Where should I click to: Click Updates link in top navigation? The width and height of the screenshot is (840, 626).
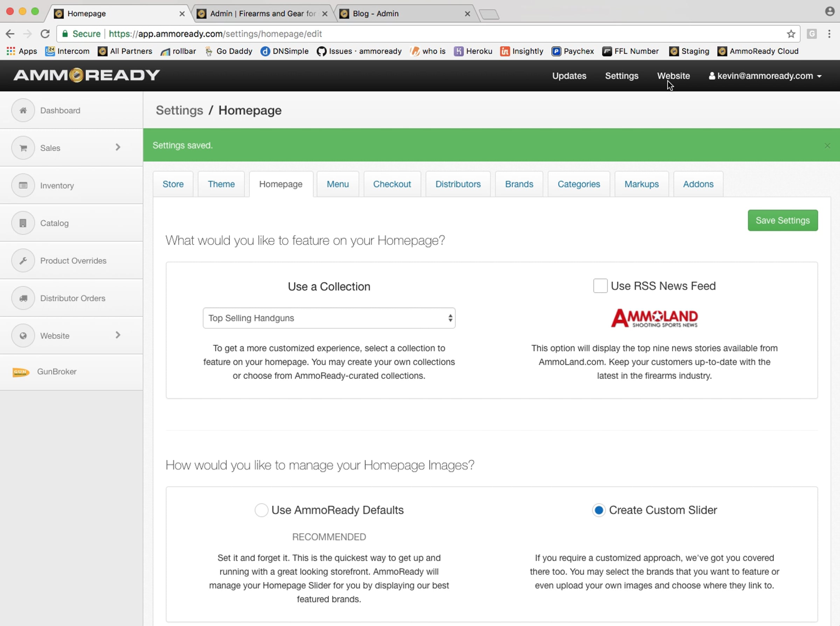point(569,76)
